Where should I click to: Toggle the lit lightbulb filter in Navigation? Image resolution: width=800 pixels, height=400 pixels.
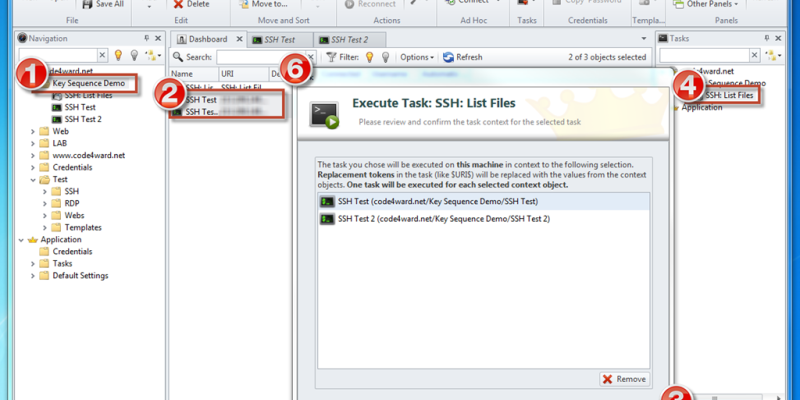click(x=118, y=55)
